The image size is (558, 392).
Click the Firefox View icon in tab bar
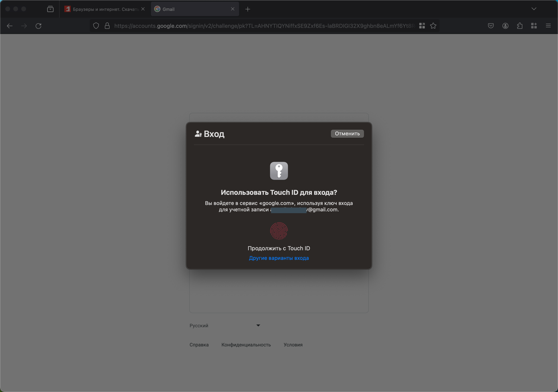(50, 9)
